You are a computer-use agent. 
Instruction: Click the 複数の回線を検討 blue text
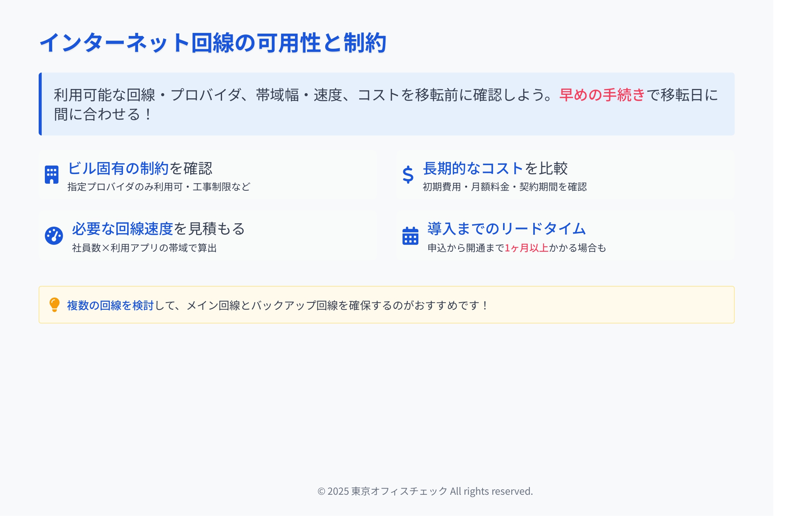(x=110, y=306)
